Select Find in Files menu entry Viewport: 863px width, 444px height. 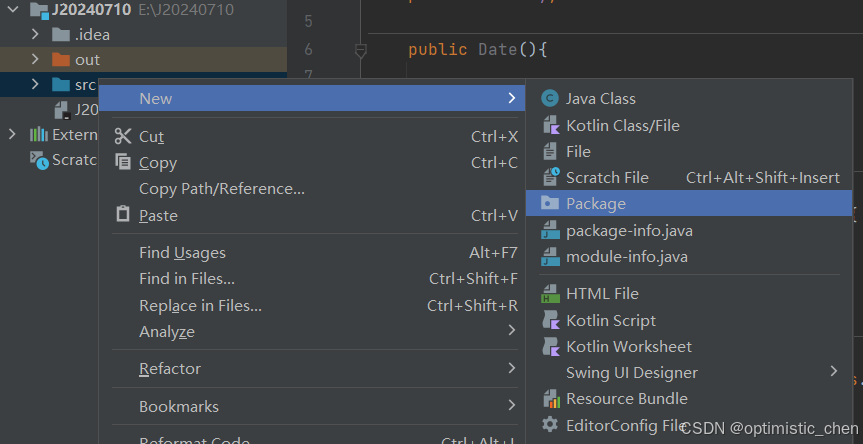coord(187,279)
